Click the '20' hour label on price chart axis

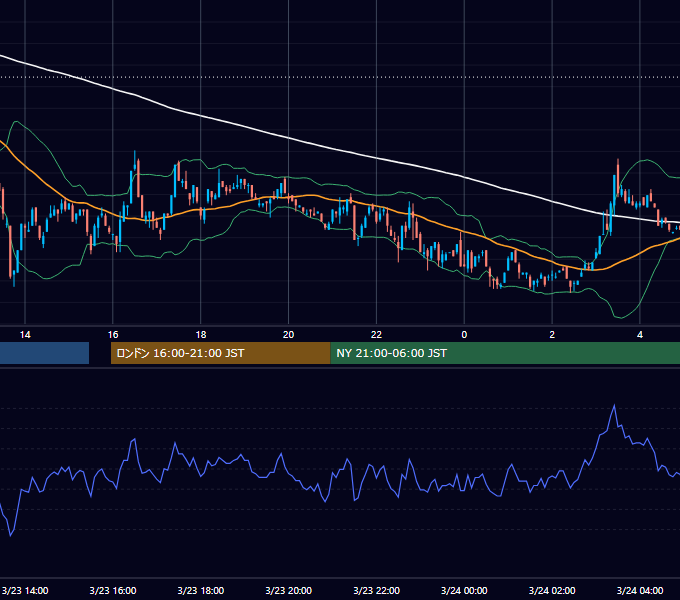(288, 335)
